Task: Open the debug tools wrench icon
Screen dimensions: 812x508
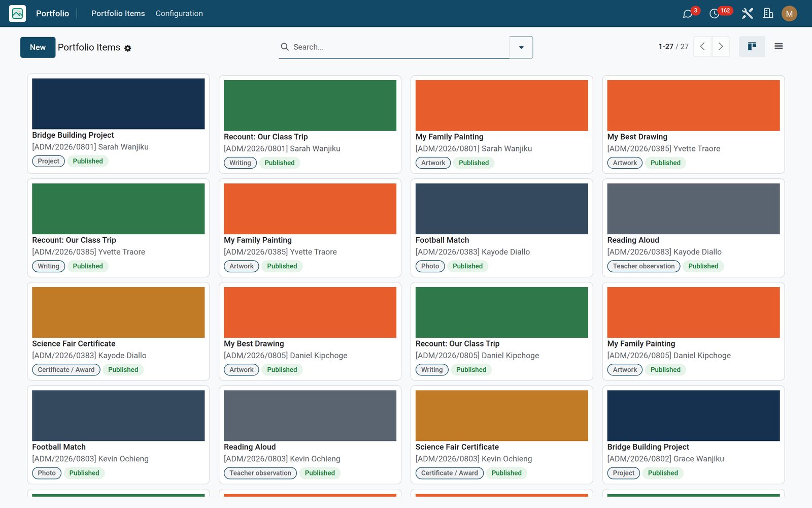Action: (x=747, y=14)
